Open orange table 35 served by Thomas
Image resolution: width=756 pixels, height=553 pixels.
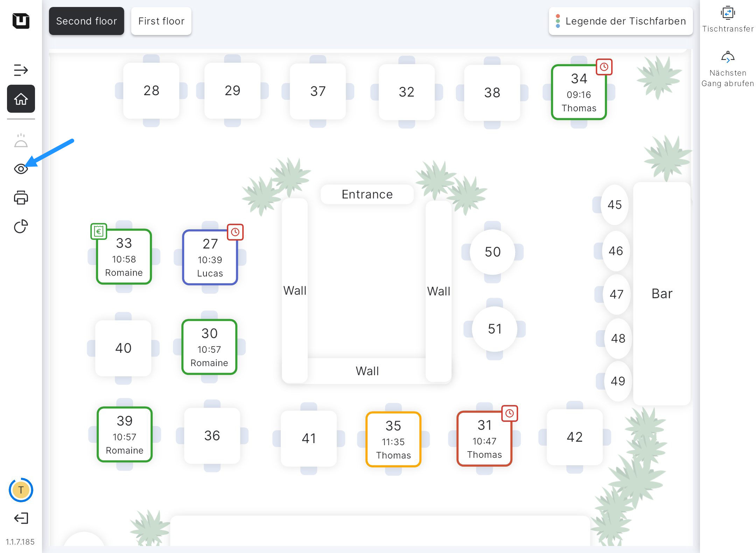[x=393, y=440]
